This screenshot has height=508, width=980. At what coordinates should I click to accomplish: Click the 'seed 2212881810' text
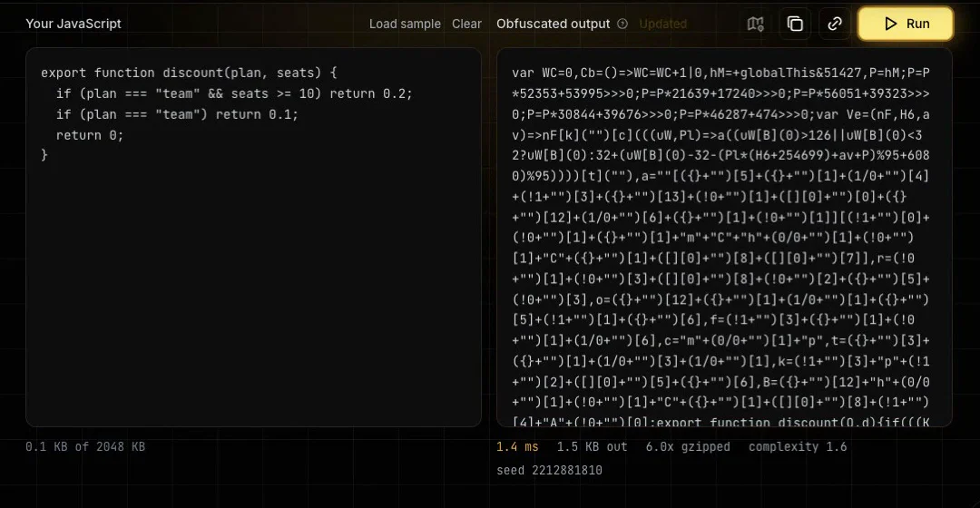(x=549, y=471)
